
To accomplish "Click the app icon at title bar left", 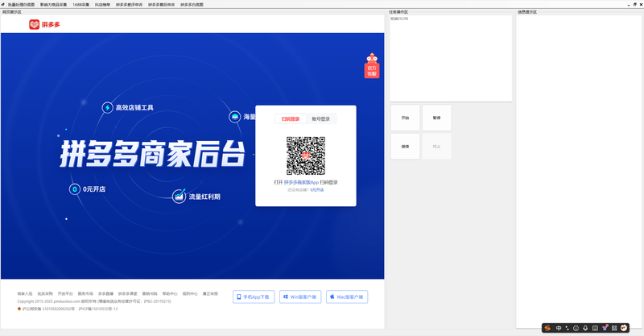I will (x=3, y=5).
